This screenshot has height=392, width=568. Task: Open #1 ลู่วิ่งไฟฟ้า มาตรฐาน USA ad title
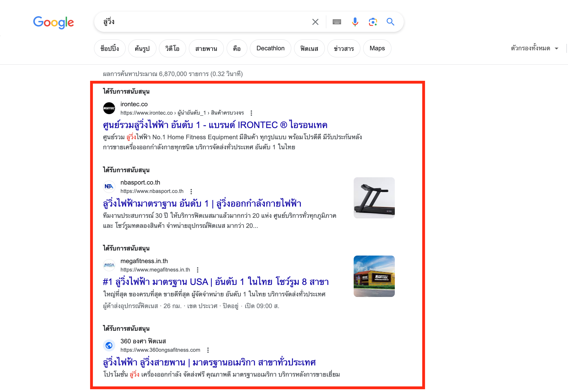pyautogui.click(x=216, y=282)
